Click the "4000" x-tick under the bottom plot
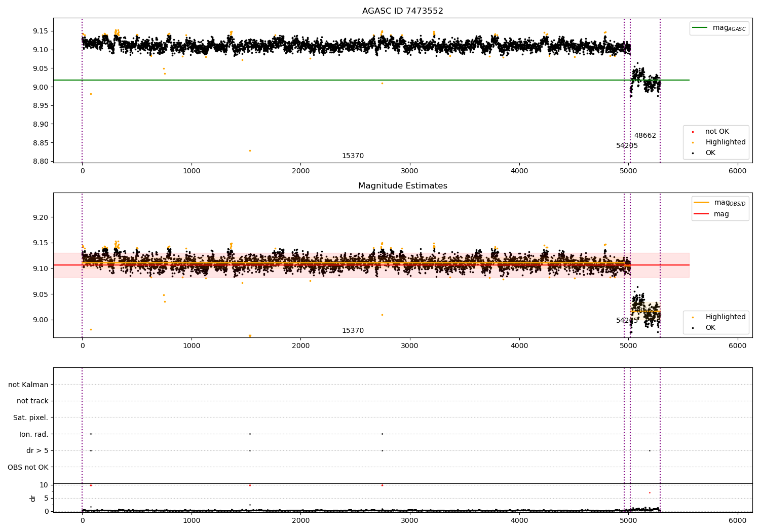760x532 pixels. [x=519, y=520]
